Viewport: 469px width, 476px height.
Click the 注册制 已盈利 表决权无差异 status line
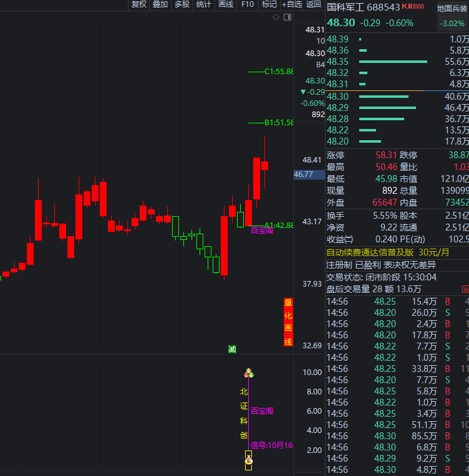(381, 265)
